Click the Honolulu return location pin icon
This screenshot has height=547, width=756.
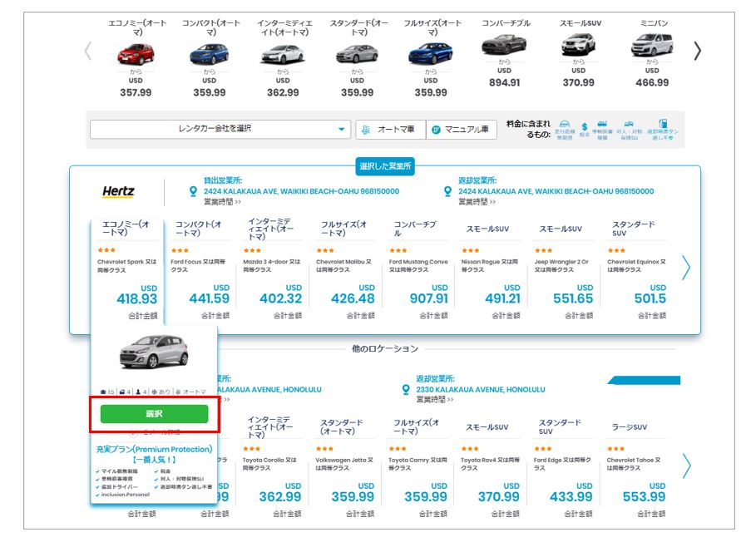tap(406, 389)
